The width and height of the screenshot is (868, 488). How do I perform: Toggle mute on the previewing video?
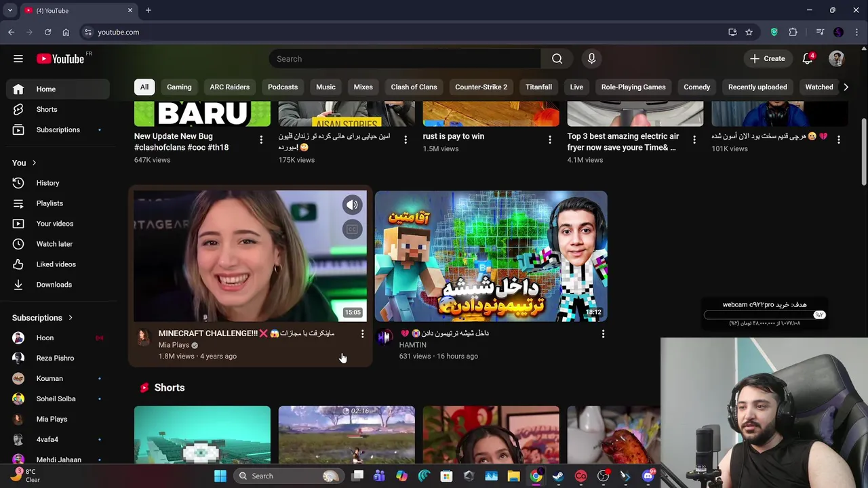352,205
